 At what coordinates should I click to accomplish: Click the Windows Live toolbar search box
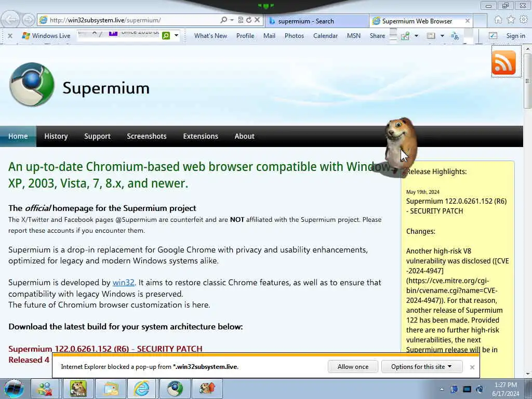119,35
